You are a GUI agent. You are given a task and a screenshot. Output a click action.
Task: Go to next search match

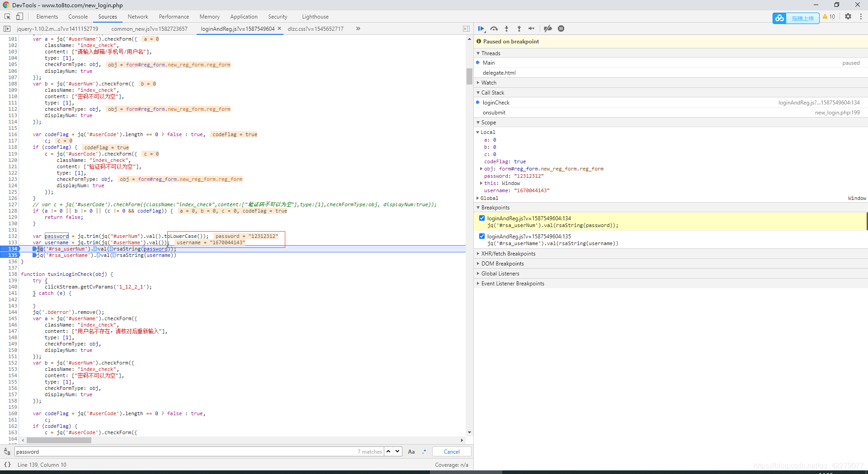(397, 451)
